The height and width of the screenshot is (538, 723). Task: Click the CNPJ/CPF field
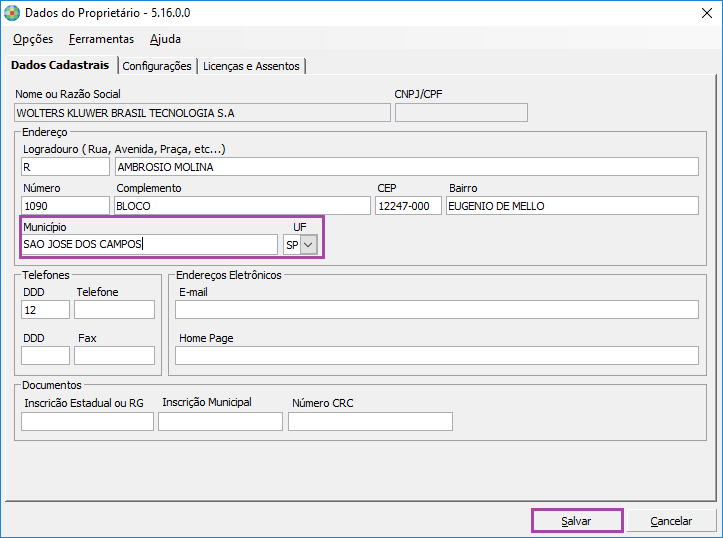tap(461, 113)
